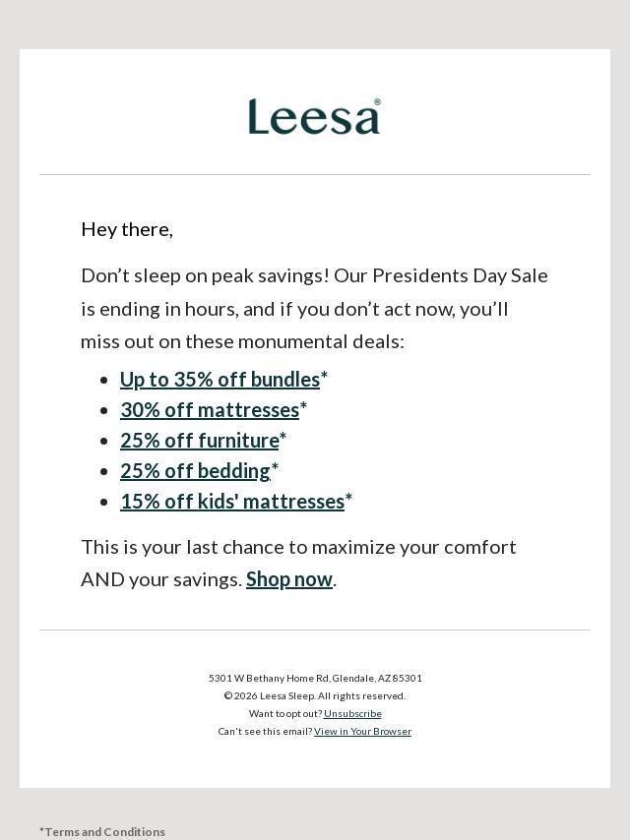Click the asterisk after the kids' mattresses link
This screenshot has width=630, height=840.
348,500
